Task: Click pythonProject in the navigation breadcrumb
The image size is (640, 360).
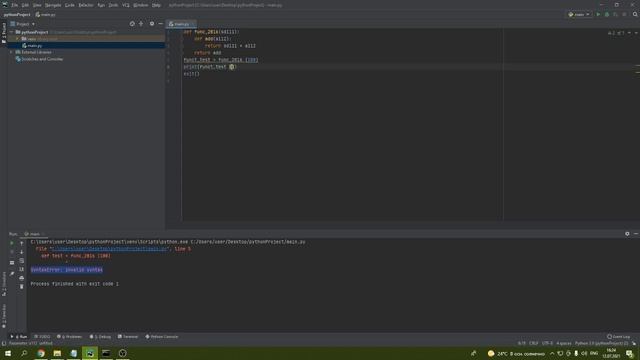Action: (17, 14)
